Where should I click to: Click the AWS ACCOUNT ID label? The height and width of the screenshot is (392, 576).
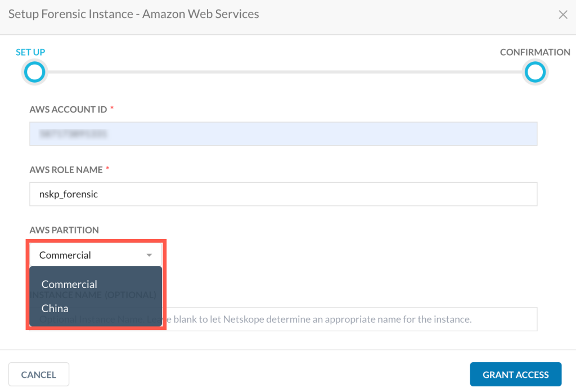[x=68, y=110]
